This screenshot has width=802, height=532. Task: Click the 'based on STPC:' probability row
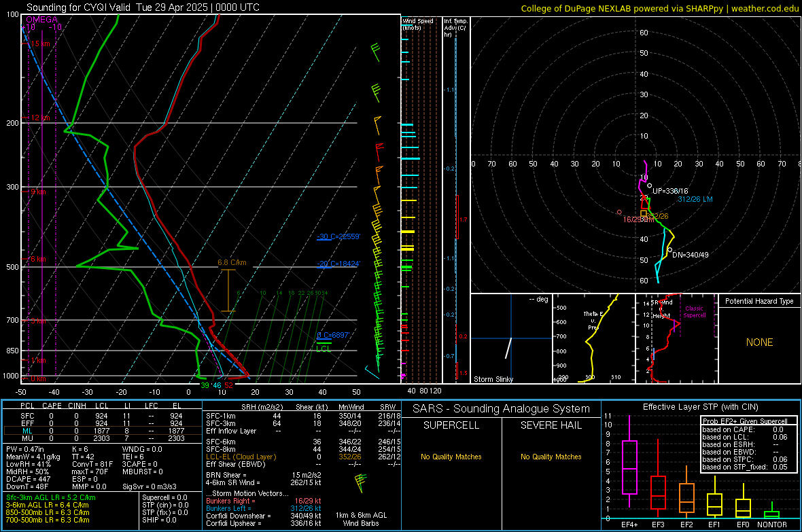[x=745, y=459]
